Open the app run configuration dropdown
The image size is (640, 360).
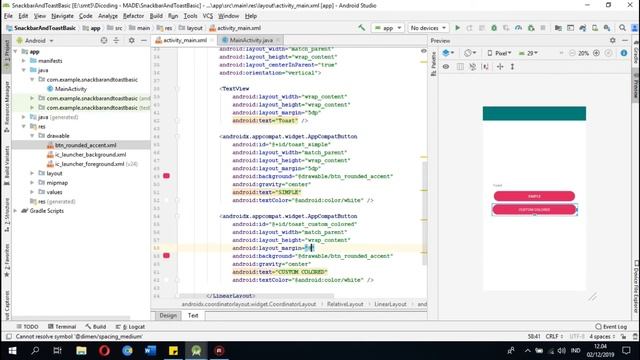point(388,28)
